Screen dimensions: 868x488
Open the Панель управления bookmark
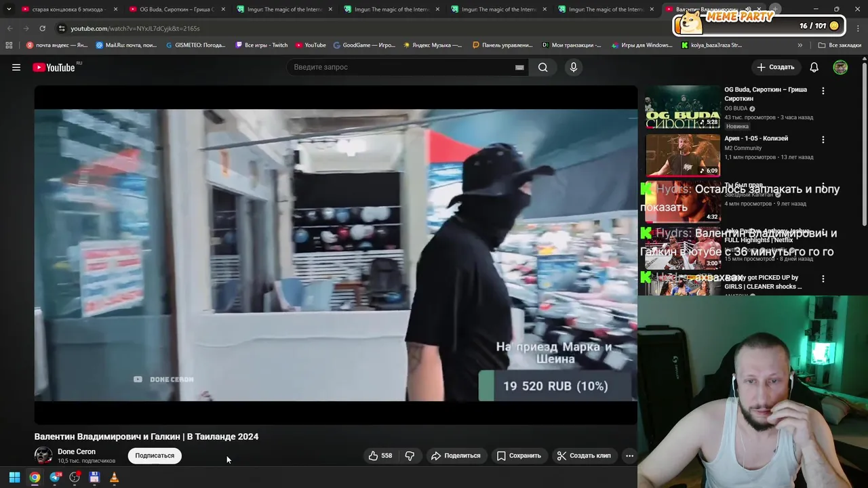pyautogui.click(x=502, y=45)
